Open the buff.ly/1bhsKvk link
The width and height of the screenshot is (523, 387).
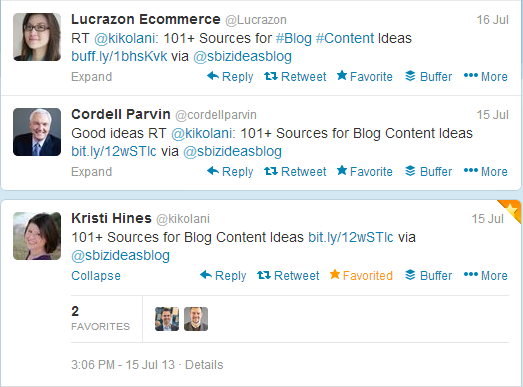coord(119,56)
